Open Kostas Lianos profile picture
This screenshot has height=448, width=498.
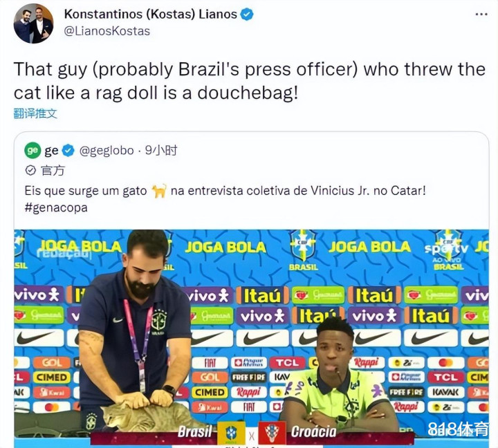(x=33, y=24)
